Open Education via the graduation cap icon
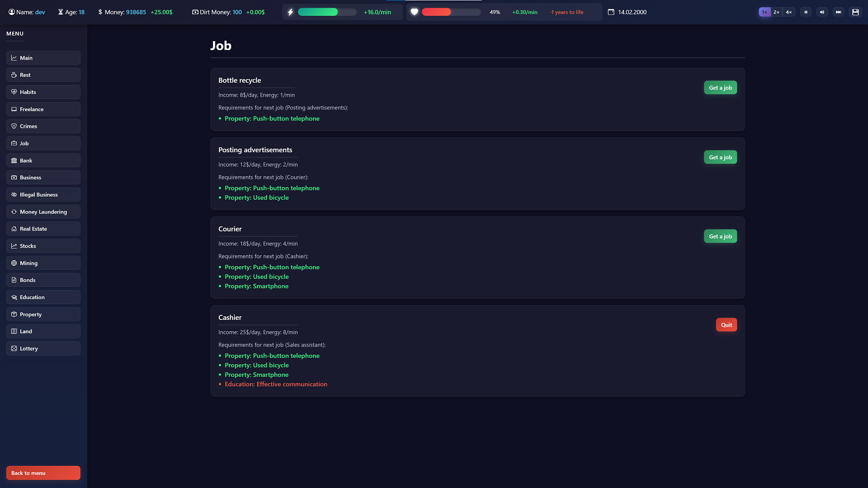Screen dimensions: 868x488 click(x=14, y=297)
